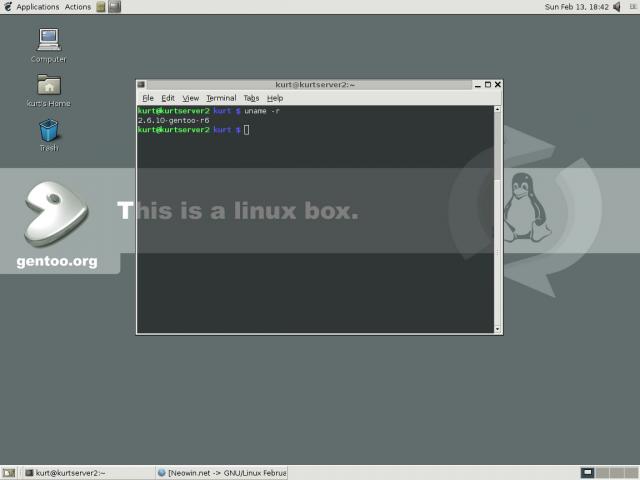The width and height of the screenshot is (640, 480).
Task: Open kurt's Home folder icon
Action: (x=49, y=90)
